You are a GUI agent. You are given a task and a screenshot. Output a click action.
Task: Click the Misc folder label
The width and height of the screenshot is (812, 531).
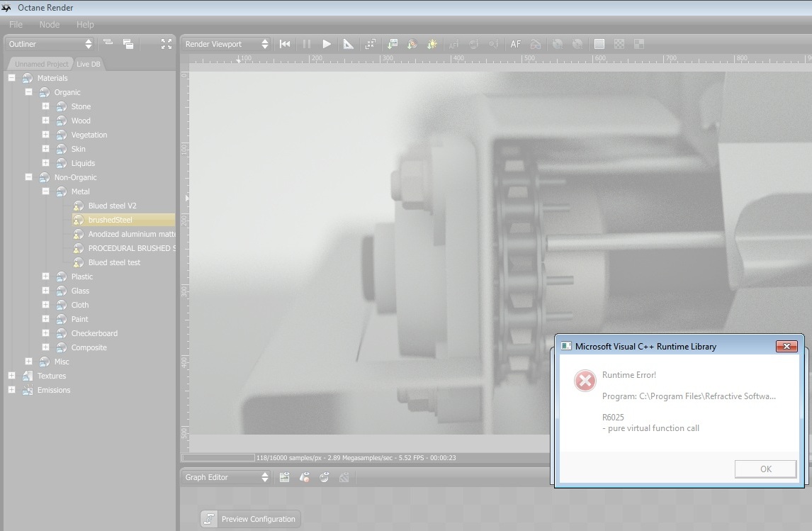[x=62, y=362]
